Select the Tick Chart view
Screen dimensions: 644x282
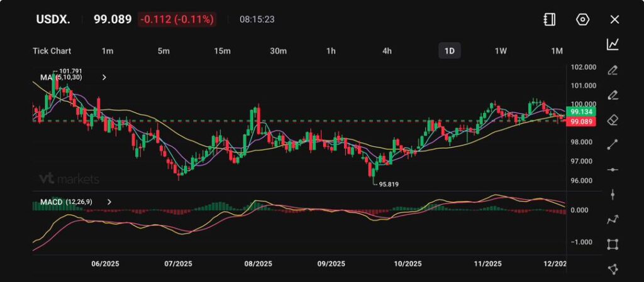tap(52, 51)
